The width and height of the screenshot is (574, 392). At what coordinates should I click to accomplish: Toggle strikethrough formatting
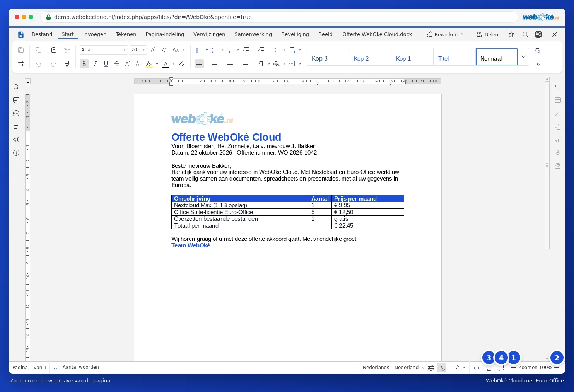point(117,64)
